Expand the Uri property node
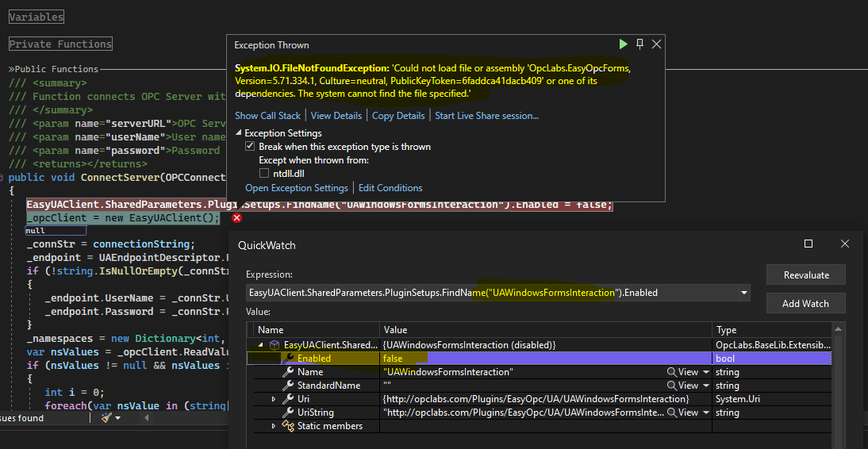 tap(273, 399)
